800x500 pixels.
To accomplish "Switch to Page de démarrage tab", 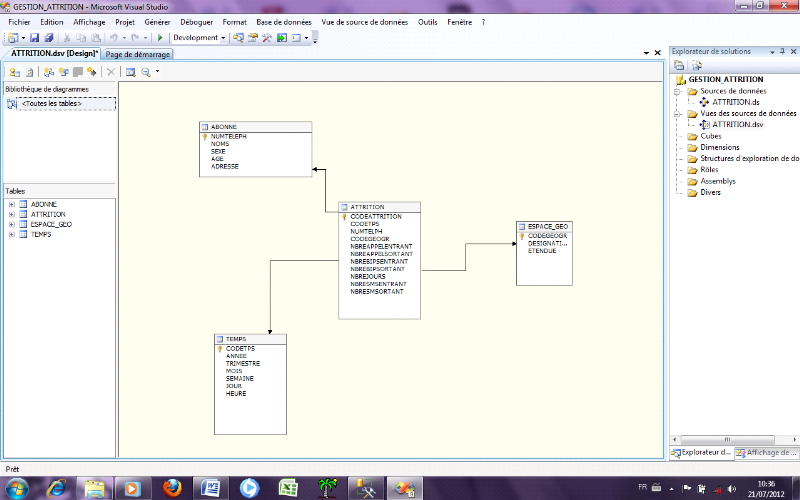I will [x=138, y=54].
